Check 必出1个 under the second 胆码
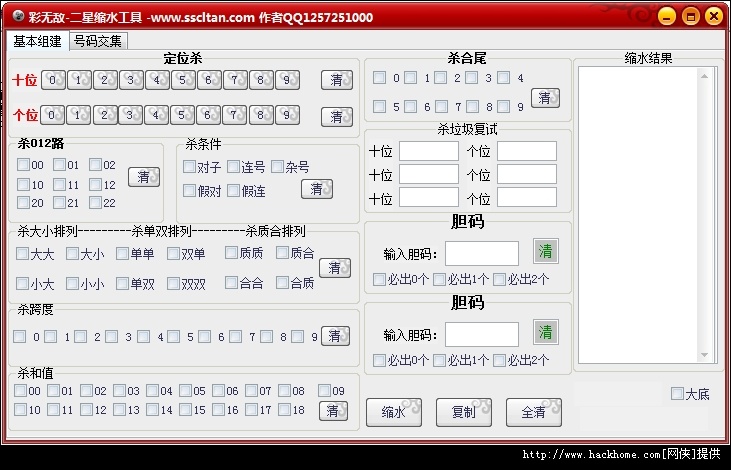731x470 pixels. click(x=439, y=360)
